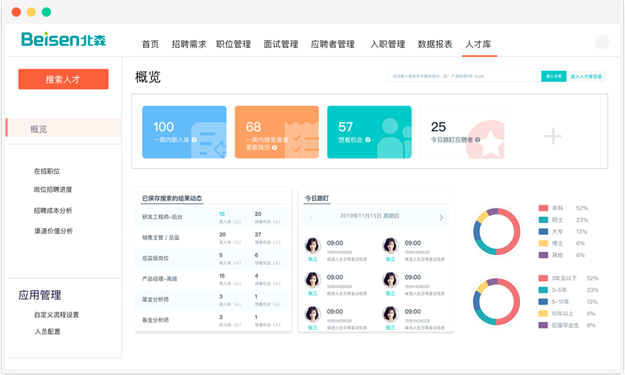
Task: Open the 职位管理 tab
Action: pos(234,44)
